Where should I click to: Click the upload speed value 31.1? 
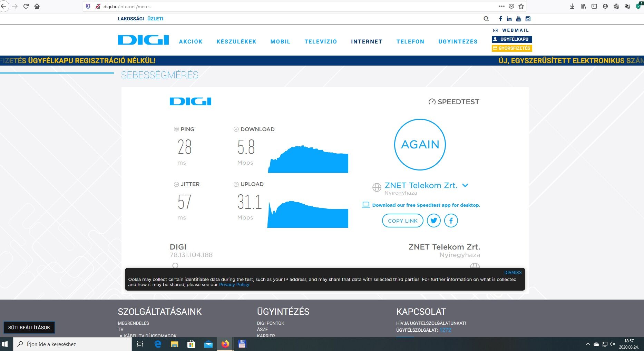tap(250, 202)
